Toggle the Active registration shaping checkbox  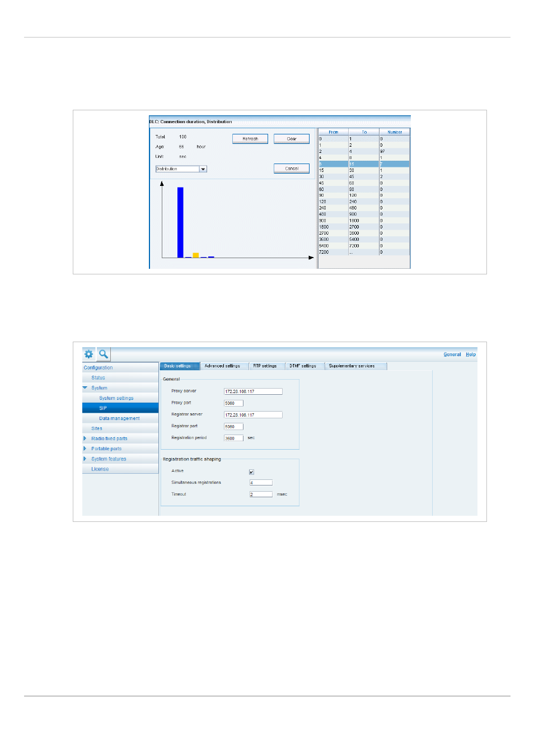tap(251, 472)
